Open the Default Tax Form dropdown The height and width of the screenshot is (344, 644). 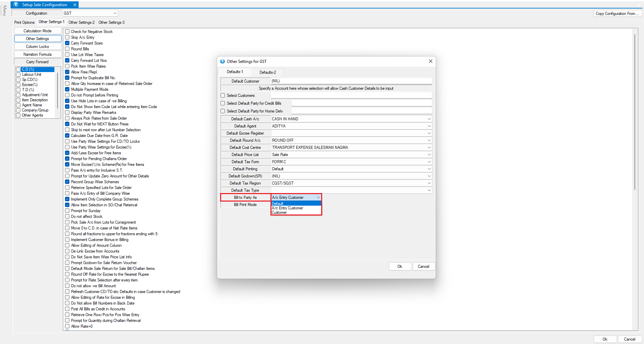pyautogui.click(x=429, y=162)
